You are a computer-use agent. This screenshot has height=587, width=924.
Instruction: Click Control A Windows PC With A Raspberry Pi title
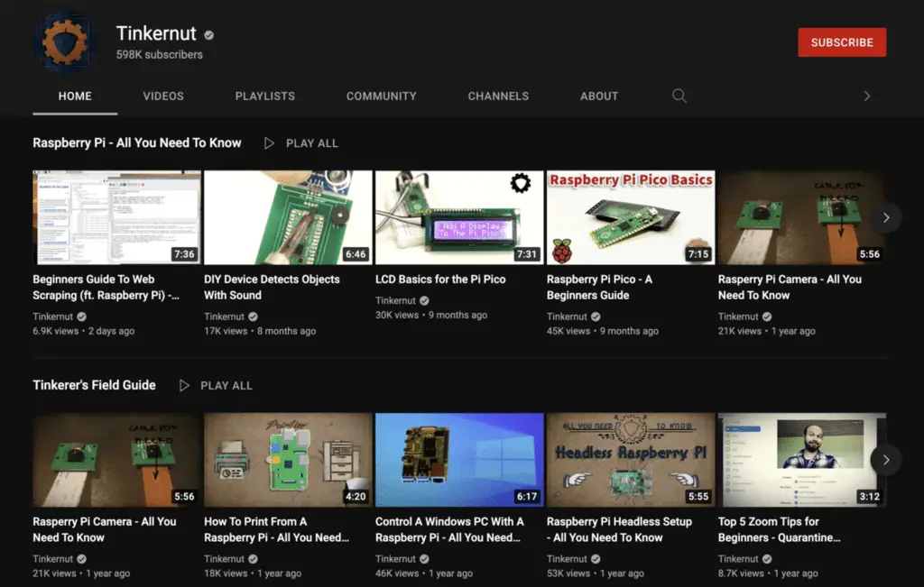coord(449,529)
